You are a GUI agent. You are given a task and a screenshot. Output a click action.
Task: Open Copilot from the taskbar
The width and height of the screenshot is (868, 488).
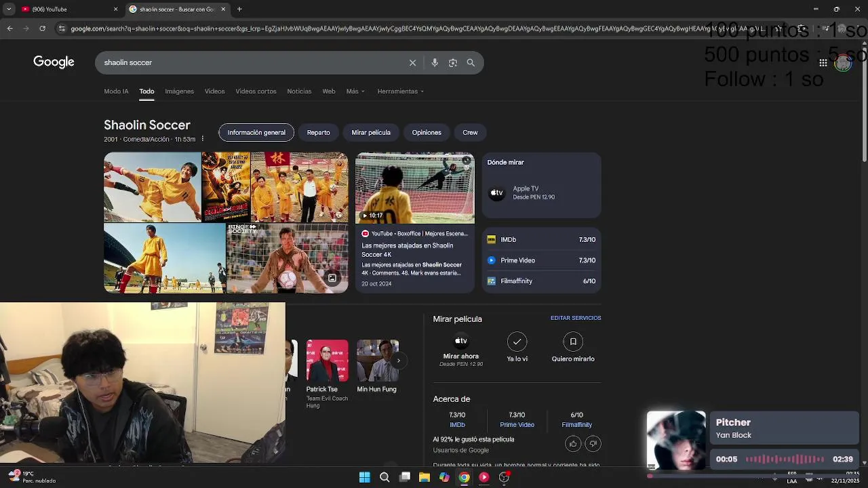tap(444, 477)
